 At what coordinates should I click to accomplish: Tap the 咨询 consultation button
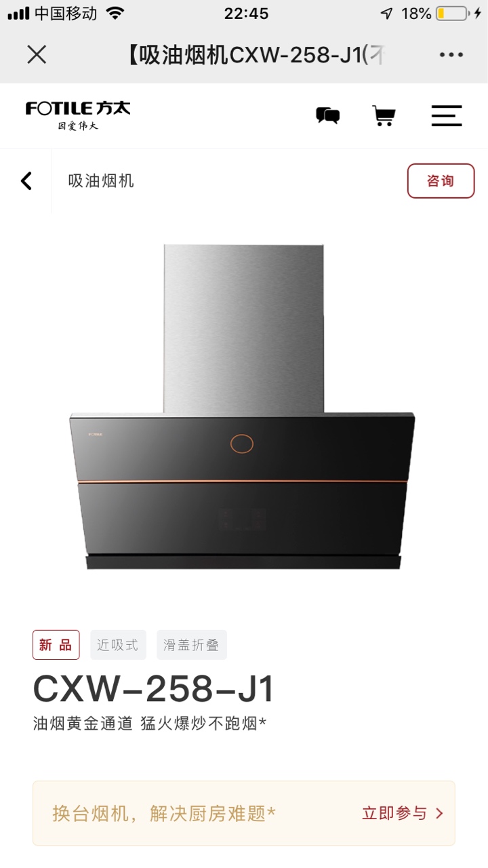coord(441,181)
